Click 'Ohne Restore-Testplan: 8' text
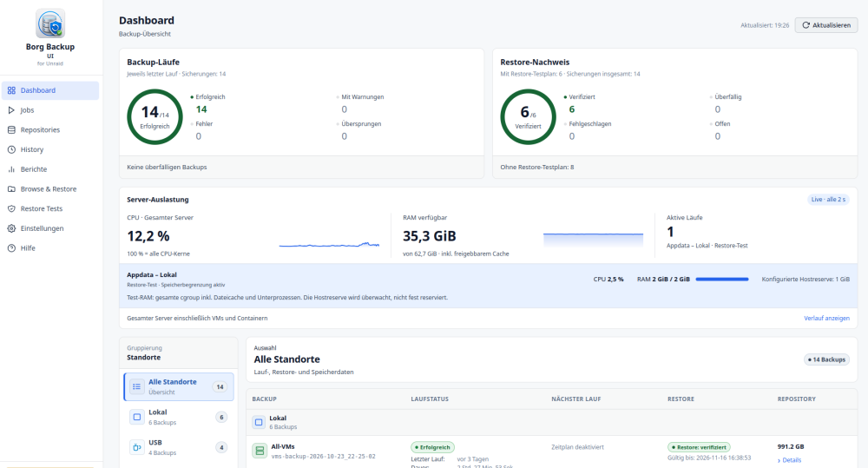Viewport: 868px width, 468px height. tap(537, 167)
